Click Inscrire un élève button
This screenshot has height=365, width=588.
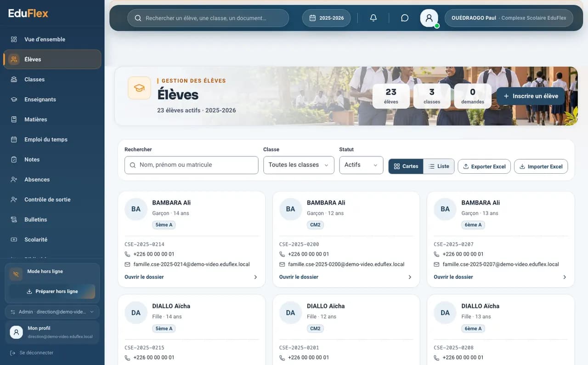tap(531, 96)
